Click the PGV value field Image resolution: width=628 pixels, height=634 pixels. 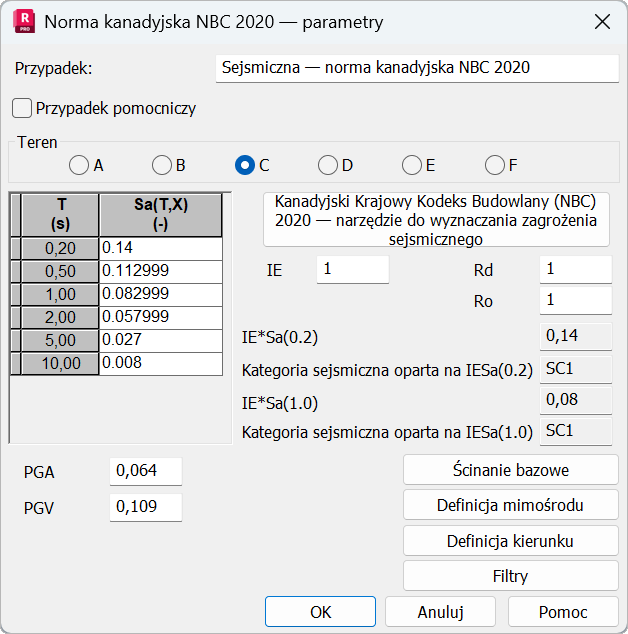(146, 507)
